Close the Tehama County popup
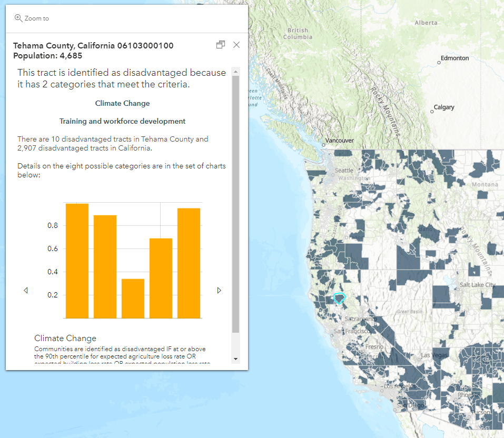 click(236, 45)
